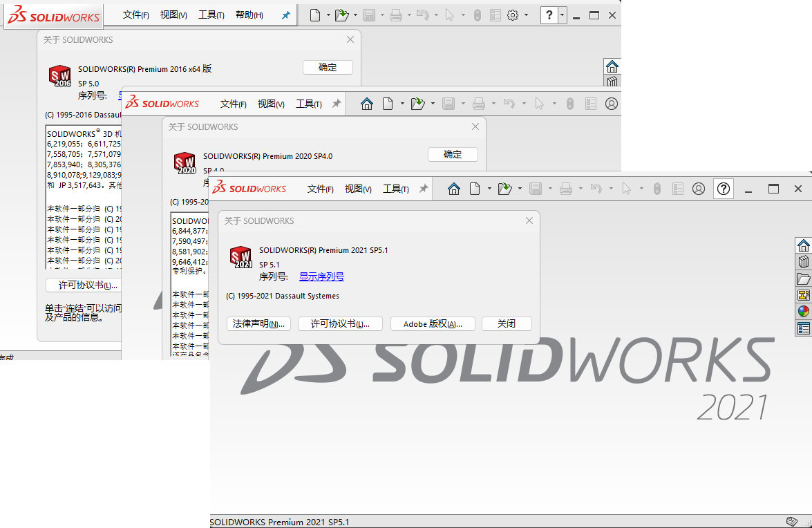Expand the New document dropdown arrow in the 2020 toolbar
The height and width of the screenshot is (528, 812).
(x=402, y=104)
